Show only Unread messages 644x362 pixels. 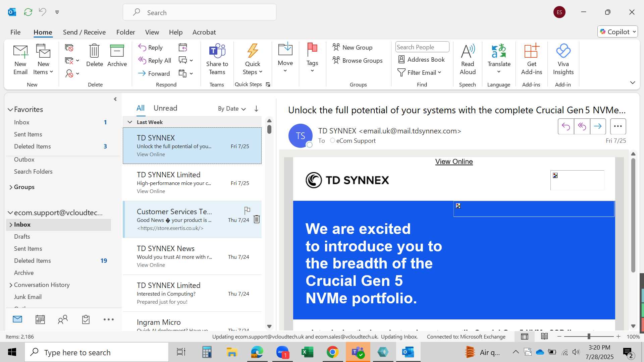165,108
